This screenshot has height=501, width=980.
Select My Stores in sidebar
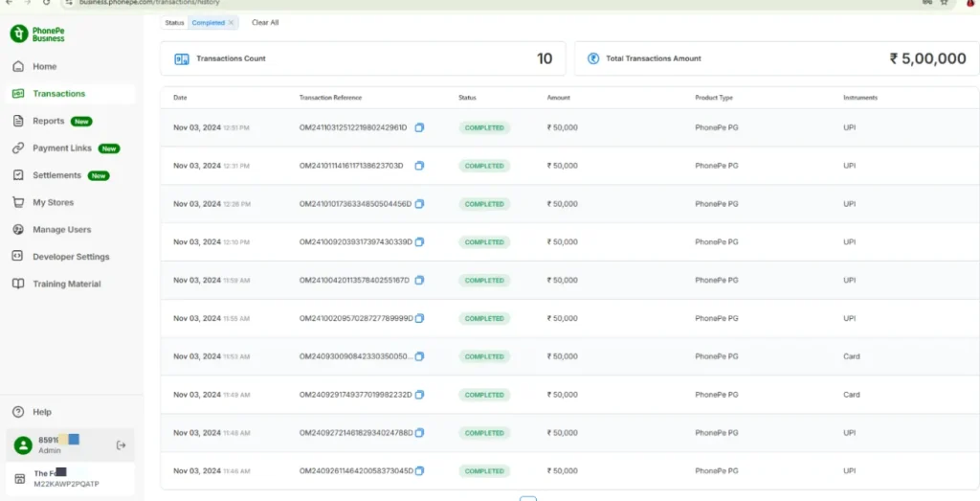[53, 203]
